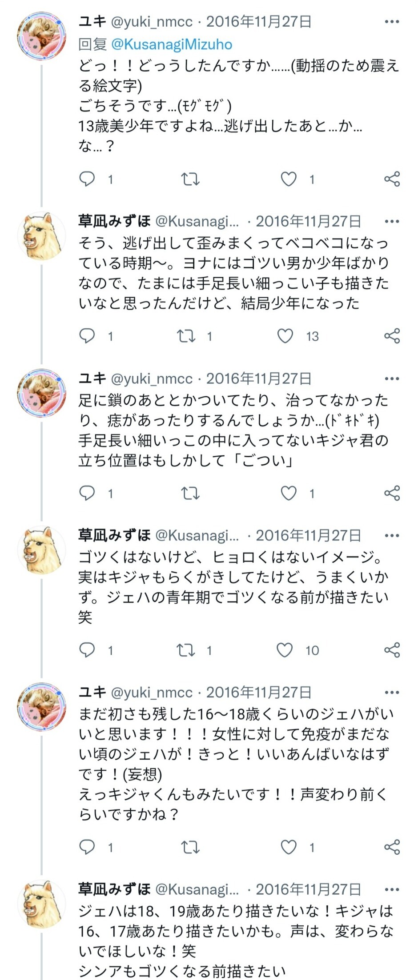
Task: Open more options on the last 草凪みずほ tweet
Action: click(x=392, y=889)
